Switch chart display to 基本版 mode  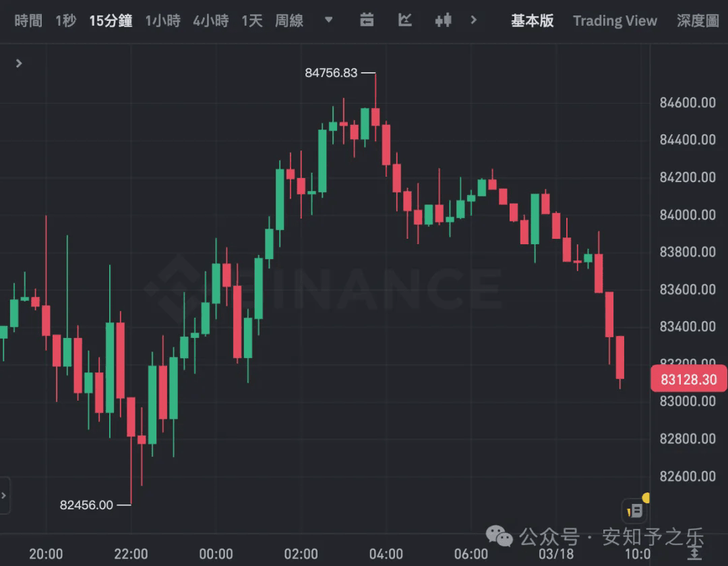point(533,21)
